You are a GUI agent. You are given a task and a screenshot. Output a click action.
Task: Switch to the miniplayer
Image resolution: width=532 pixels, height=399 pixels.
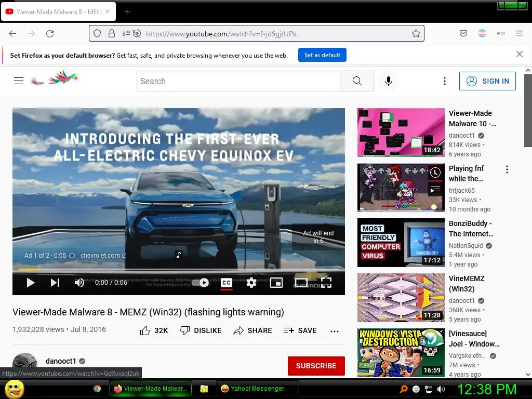coord(276,282)
